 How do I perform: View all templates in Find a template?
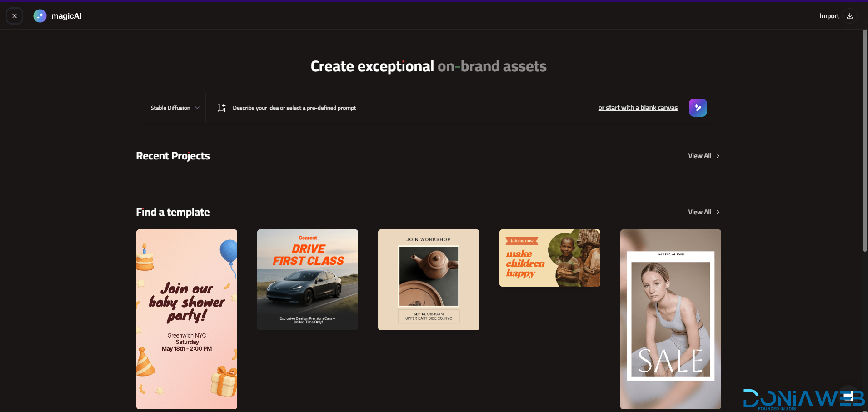[699, 212]
